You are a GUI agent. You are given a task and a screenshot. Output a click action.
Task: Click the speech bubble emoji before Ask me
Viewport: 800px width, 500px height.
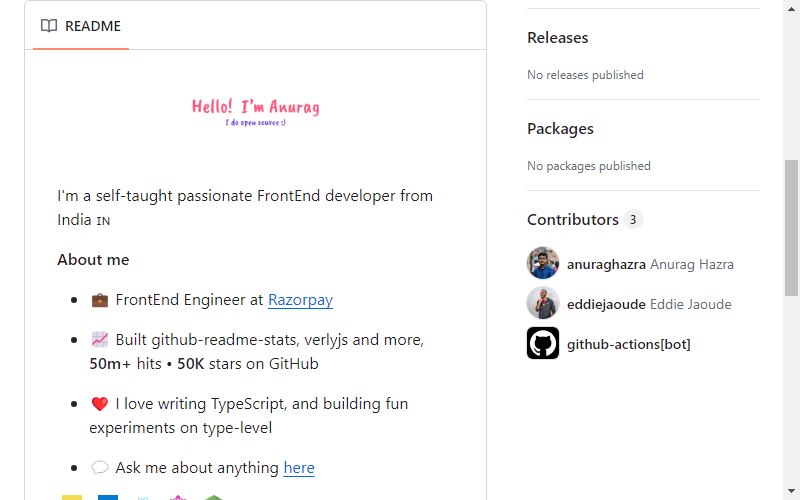tap(99, 467)
